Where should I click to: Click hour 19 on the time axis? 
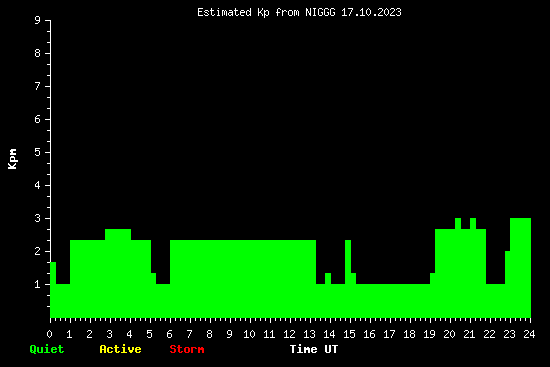coord(429,334)
